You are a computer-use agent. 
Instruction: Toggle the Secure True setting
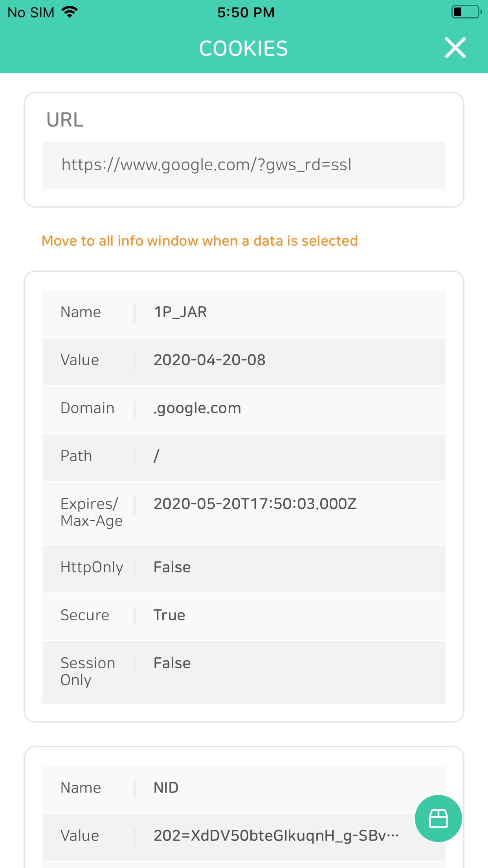[x=244, y=615]
